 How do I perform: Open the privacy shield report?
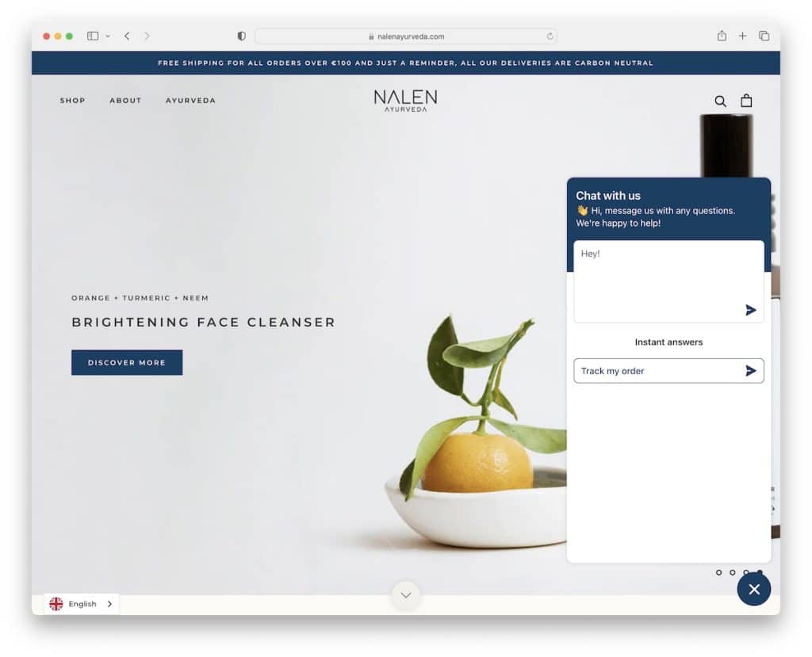[241, 36]
